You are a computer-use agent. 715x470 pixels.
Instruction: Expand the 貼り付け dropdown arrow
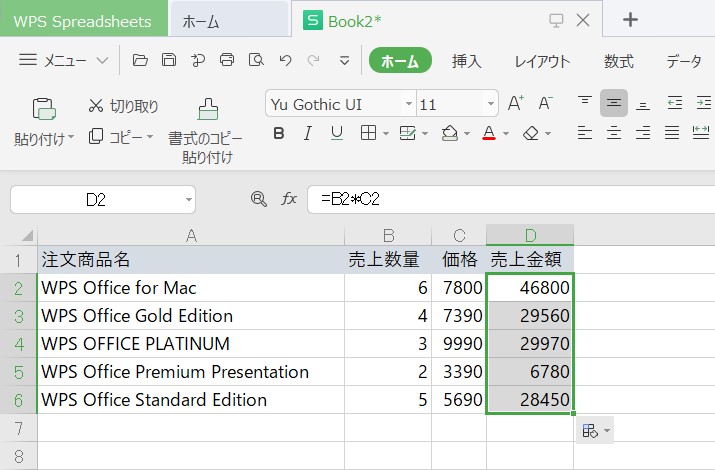point(71,137)
